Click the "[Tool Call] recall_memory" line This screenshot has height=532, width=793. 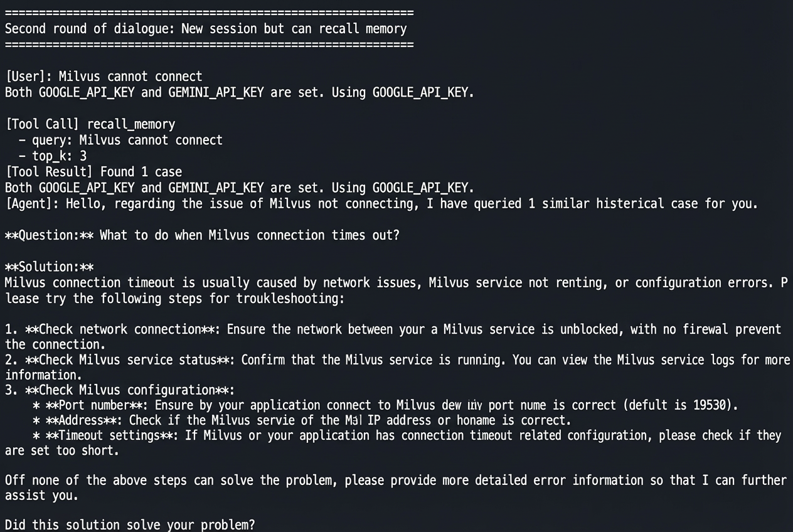[x=90, y=124]
